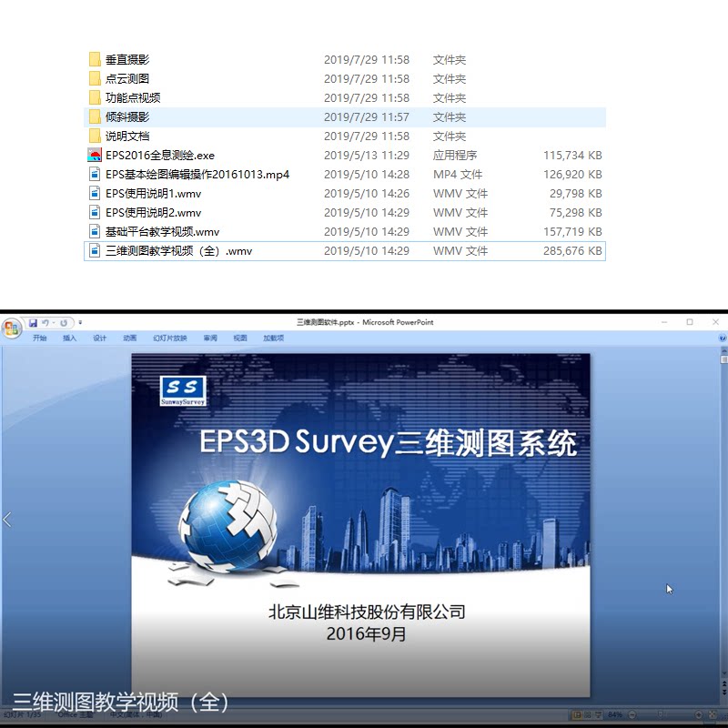Click the previous-slide chevron at left edge
The image size is (728, 728).
click(x=7, y=520)
